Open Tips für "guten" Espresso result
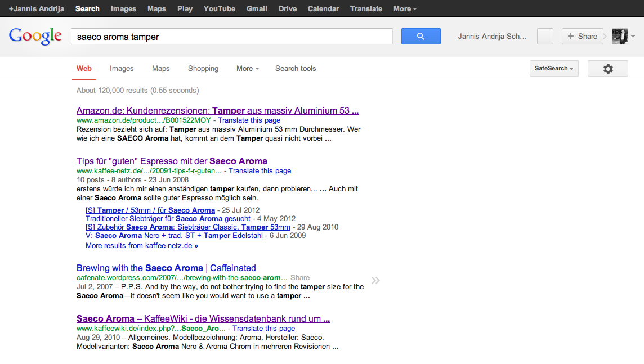The width and height of the screenshot is (644, 364). [172, 161]
